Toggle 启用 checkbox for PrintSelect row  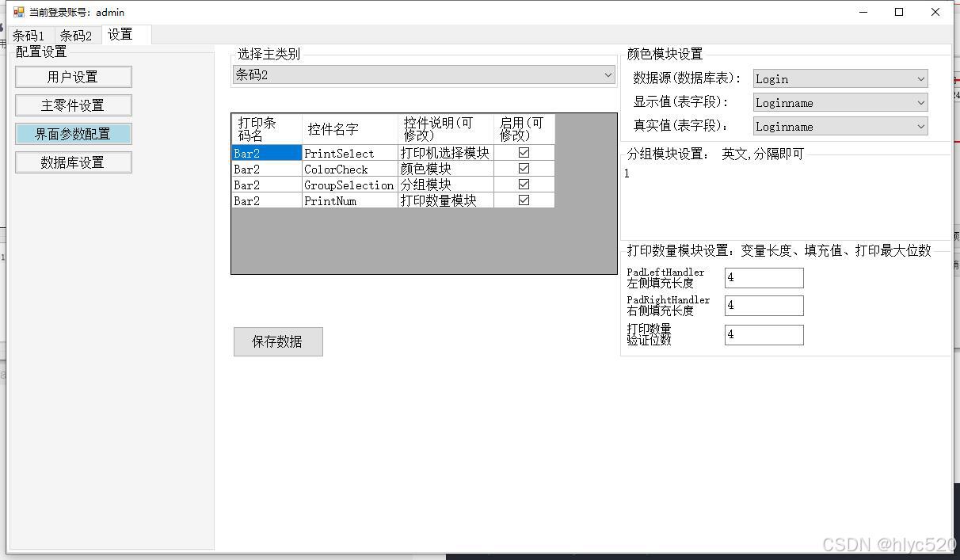524,153
